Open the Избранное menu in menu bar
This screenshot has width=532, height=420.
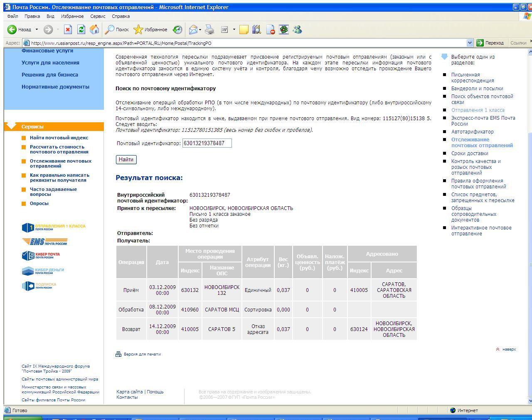tap(72, 16)
